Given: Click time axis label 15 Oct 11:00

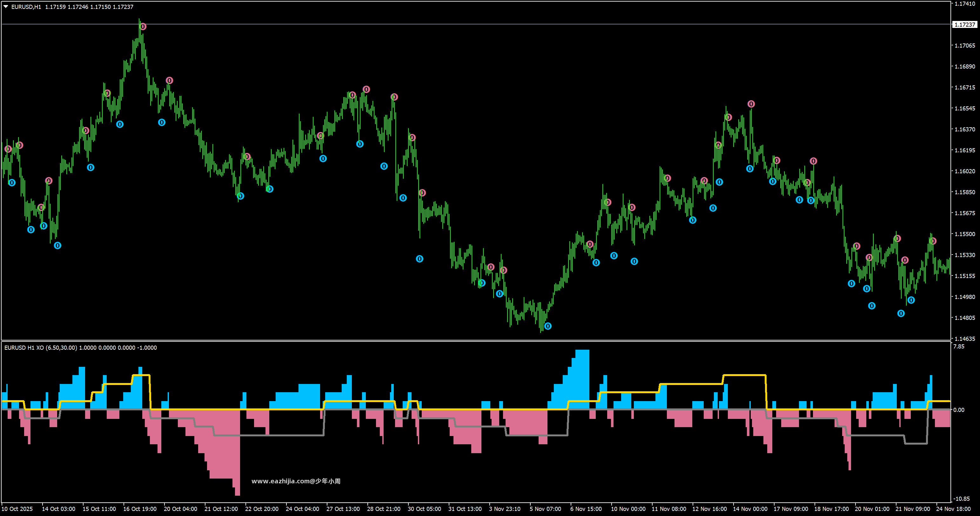Looking at the screenshot, I should click(x=99, y=509).
